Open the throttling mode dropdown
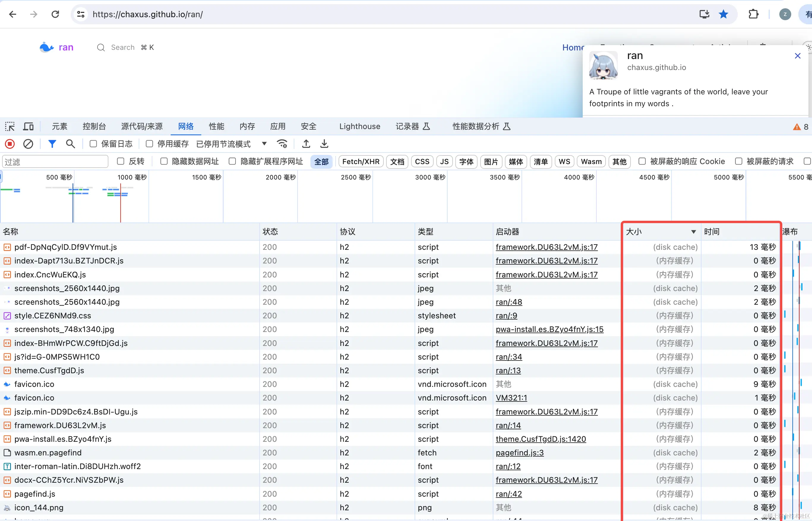Viewport: 812px width, 521px height. point(264,144)
